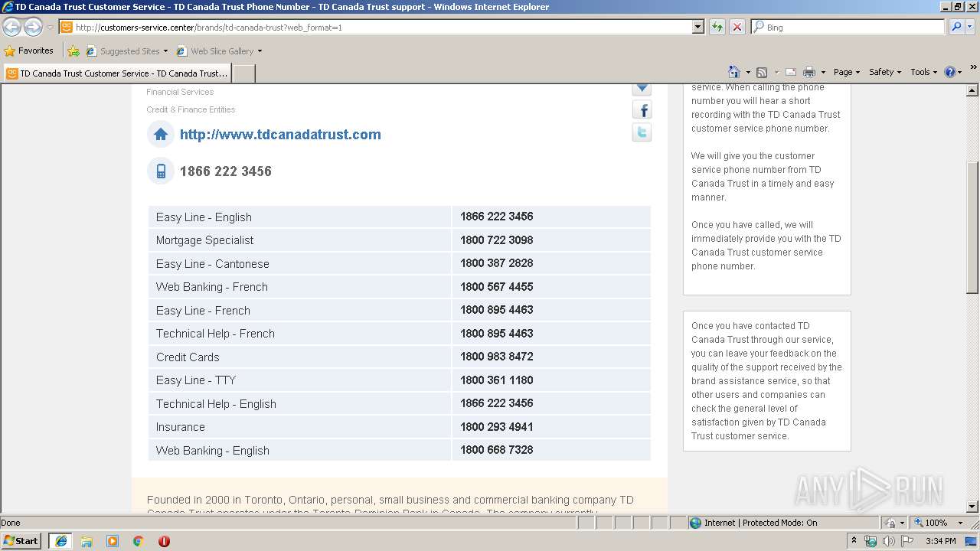Open the Windows Explorer folder taskbar icon

tap(87, 541)
